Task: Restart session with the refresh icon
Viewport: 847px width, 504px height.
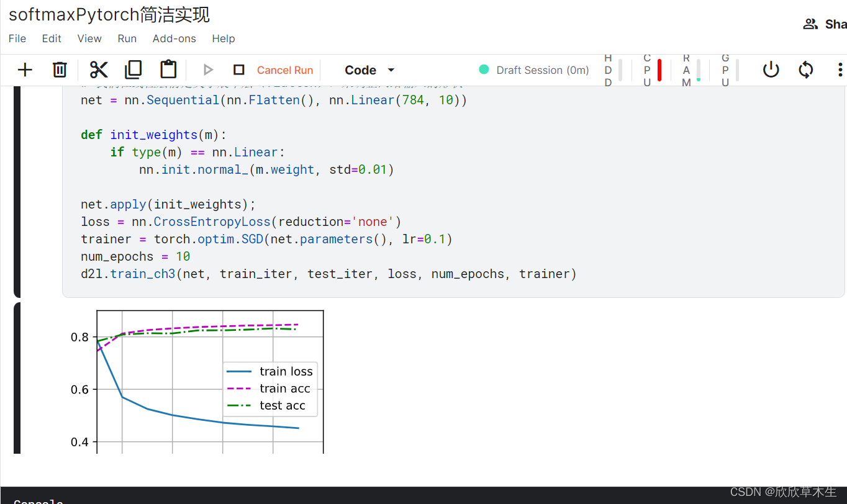Action: (x=806, y=70)
